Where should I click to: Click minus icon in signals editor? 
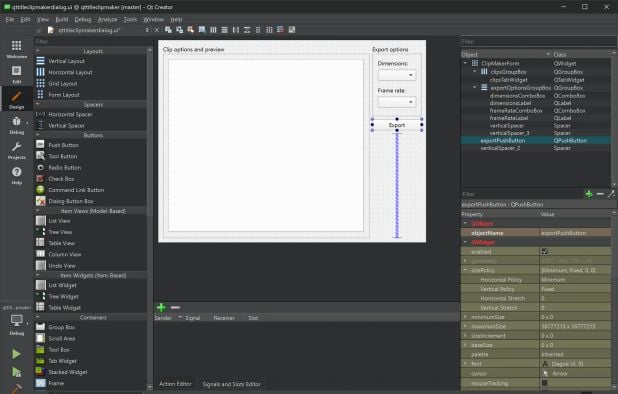point(175,307)
